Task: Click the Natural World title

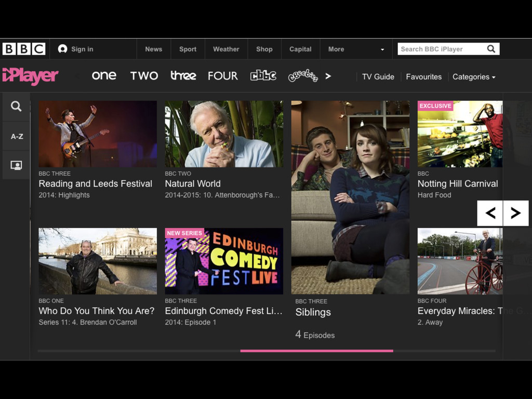Action: (x=193, y=183)
